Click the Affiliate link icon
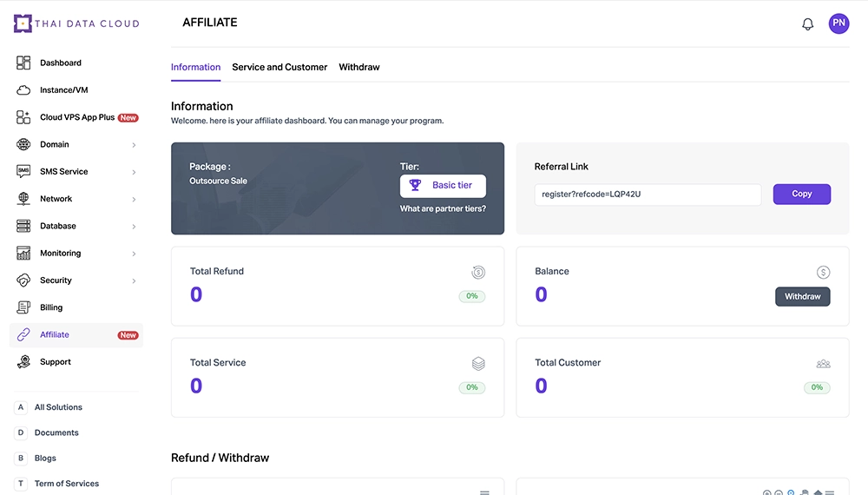This screenshot has width=868, height=495. tap(23, 334)
